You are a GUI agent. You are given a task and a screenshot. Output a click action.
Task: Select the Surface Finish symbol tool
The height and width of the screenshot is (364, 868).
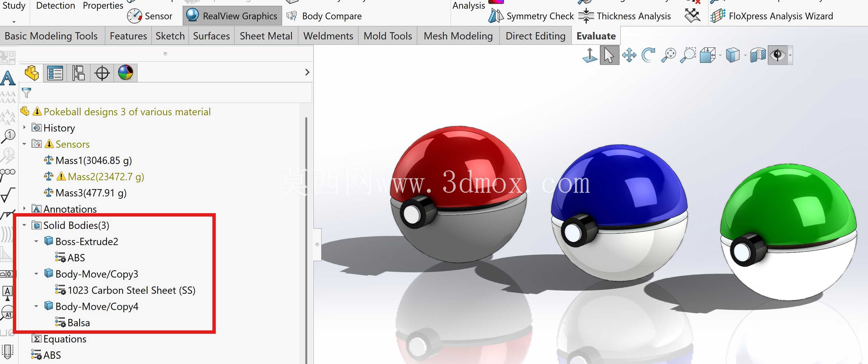click(x=8, y=195)
